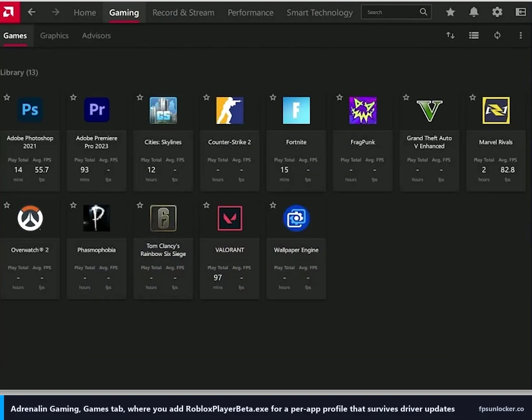Viewport: 532px width, 420px height.
Task: Open notifications bell icon
Action: click(474, 12)
